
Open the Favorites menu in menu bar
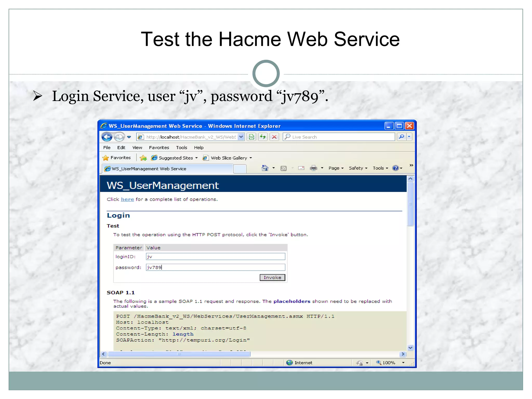point(159,148)
